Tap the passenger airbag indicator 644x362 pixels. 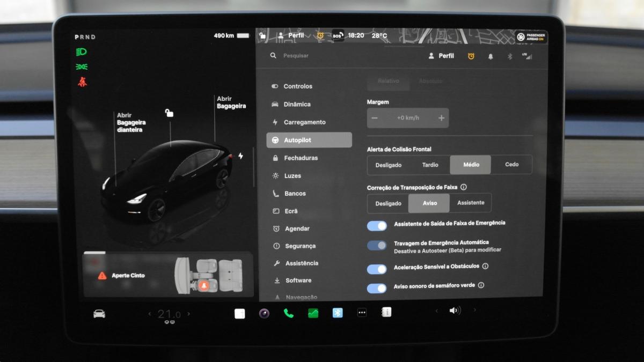(532, 37)
